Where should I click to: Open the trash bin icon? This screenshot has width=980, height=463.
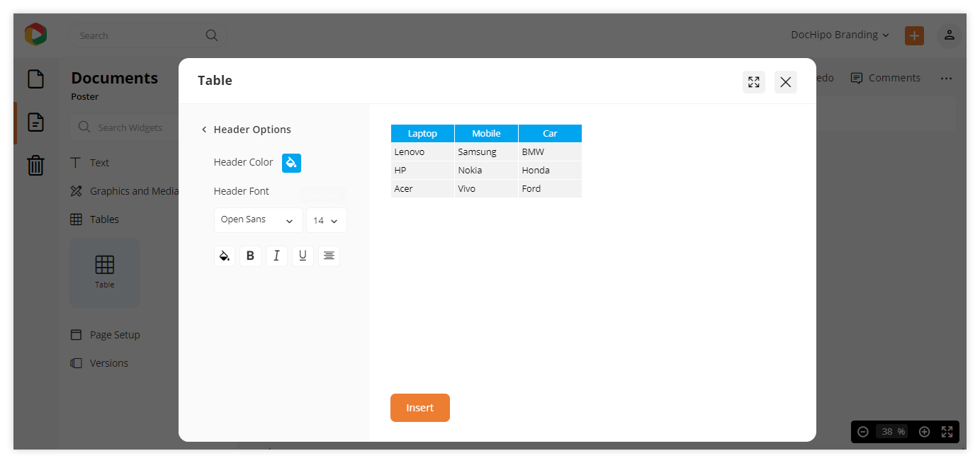point(35,166)
